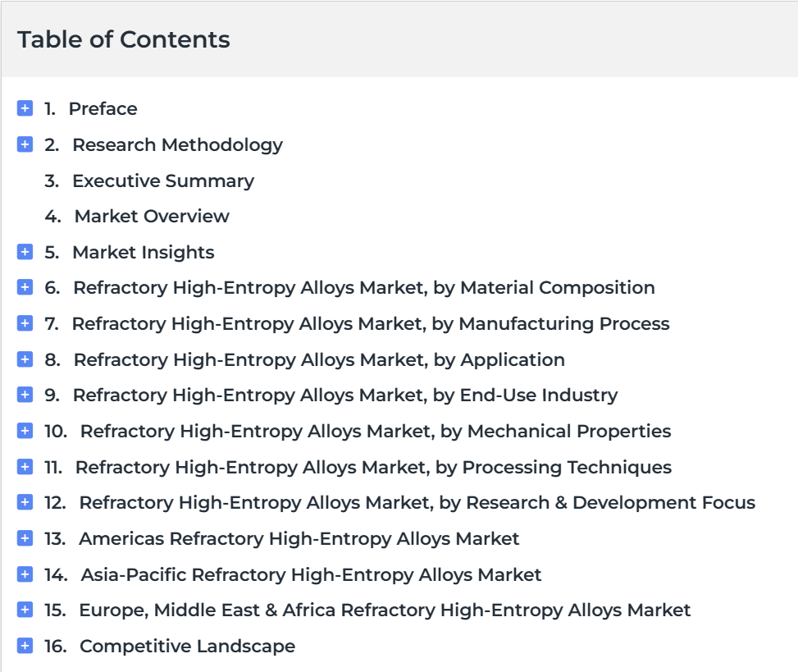Image resolution: width=798 pixels, height=672 pixels.
Task: Select the Preface title text
Action: coord(103,108)
